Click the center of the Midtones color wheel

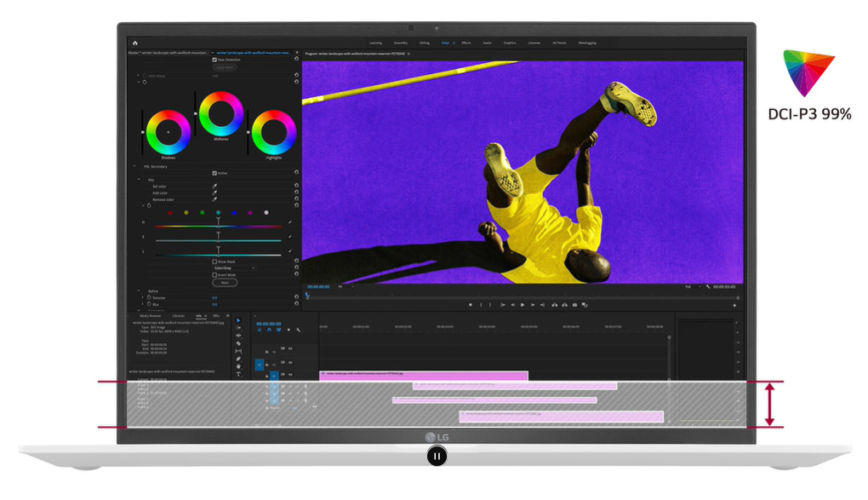(220, 112)
